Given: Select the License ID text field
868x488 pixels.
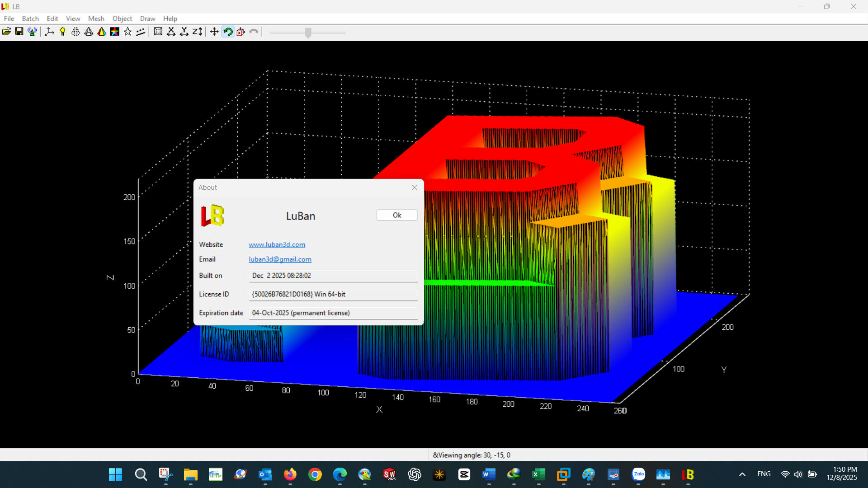Looking at the screenshot, I should pos(333,294).
